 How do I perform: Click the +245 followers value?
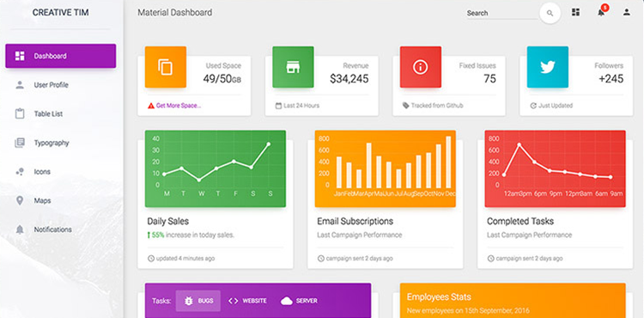611,79
